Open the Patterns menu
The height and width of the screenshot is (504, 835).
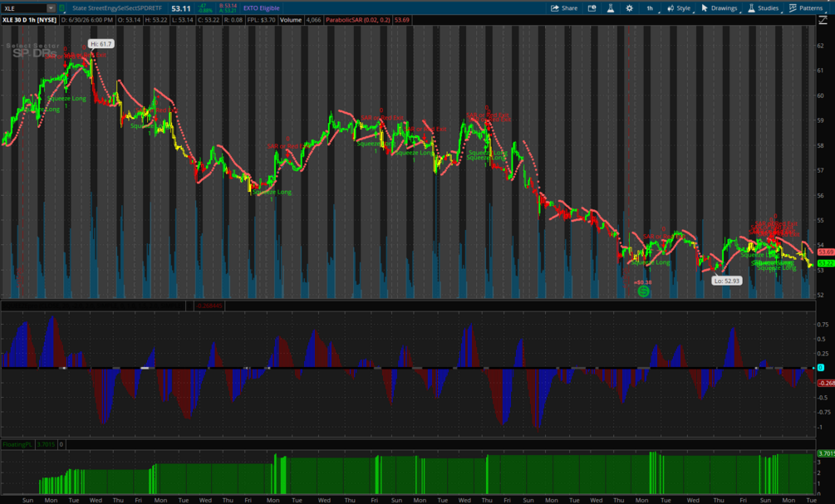click(x=806, y=8)
